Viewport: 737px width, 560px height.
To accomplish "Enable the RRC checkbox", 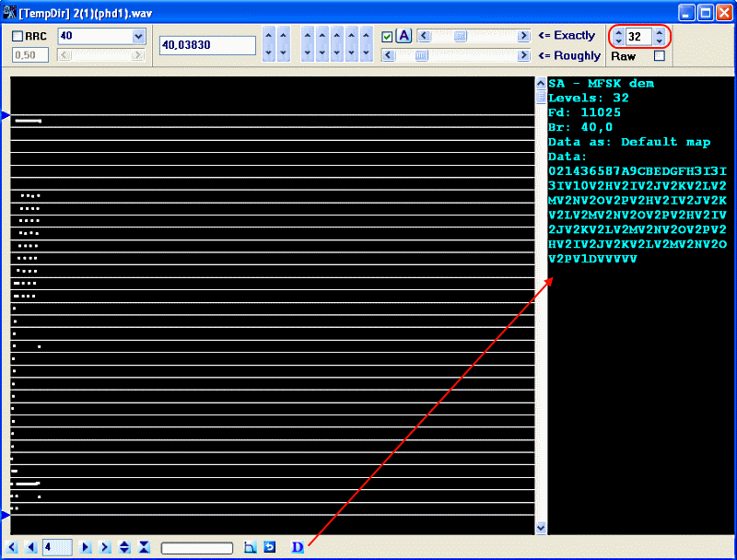I will pos(18,36).
